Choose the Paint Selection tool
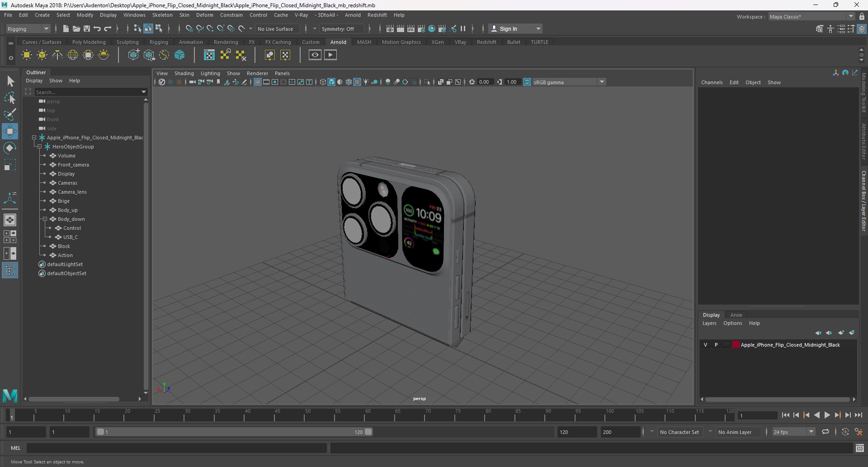The image size is (868, 467). (10, 114)
